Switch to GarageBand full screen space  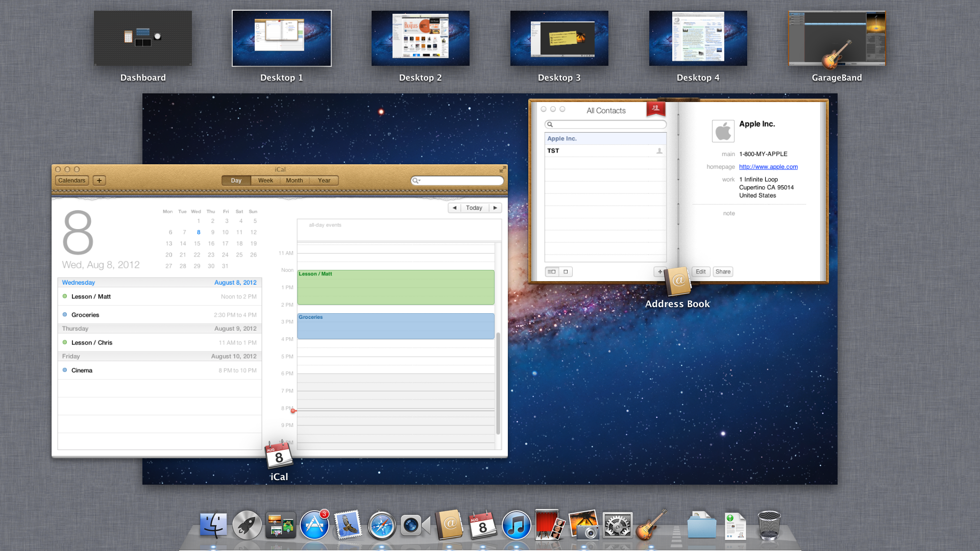(x=837, y=38)
